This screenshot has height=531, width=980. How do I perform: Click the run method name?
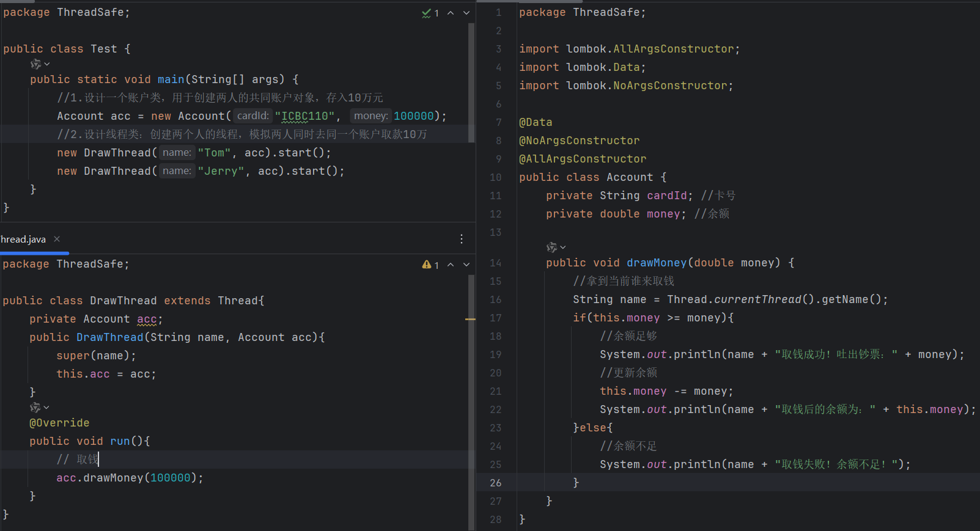pyautogui.click(x=120, y=441)
